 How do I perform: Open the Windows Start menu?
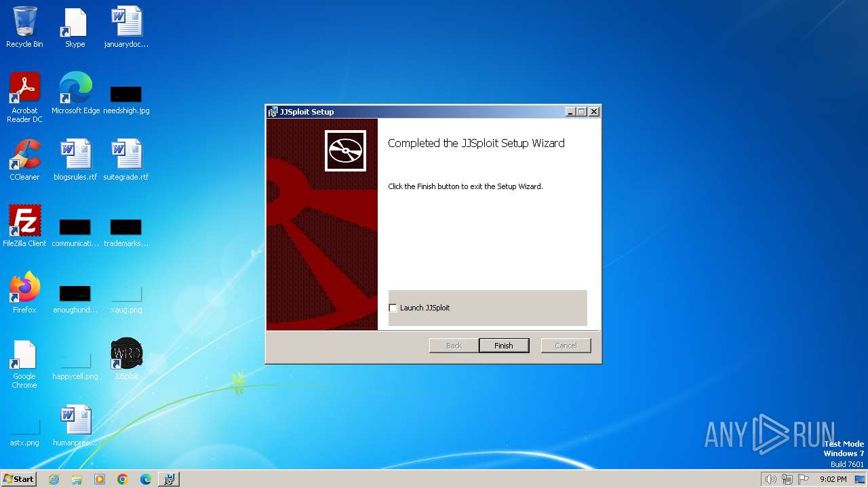[x=18, y=479]
